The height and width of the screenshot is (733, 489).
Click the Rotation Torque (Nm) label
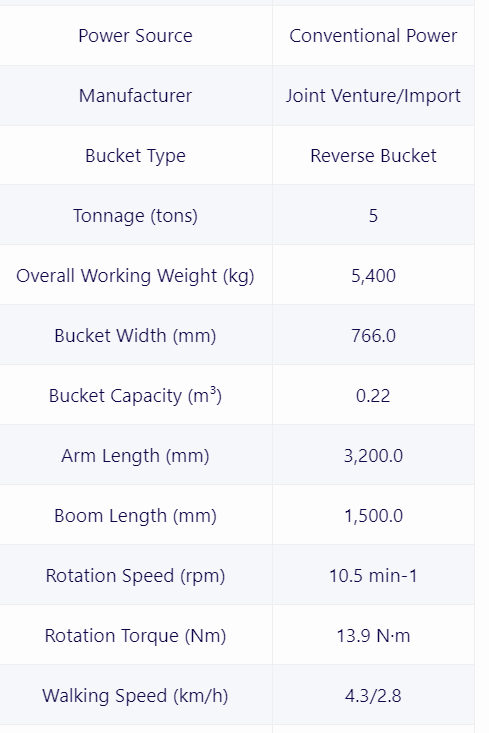[x=135, y=635]
